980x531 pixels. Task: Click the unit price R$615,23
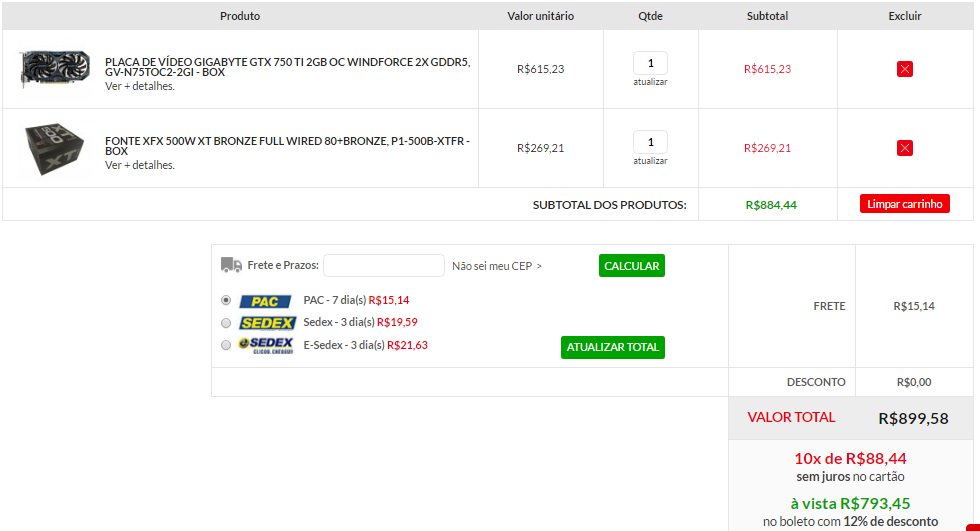541,69
